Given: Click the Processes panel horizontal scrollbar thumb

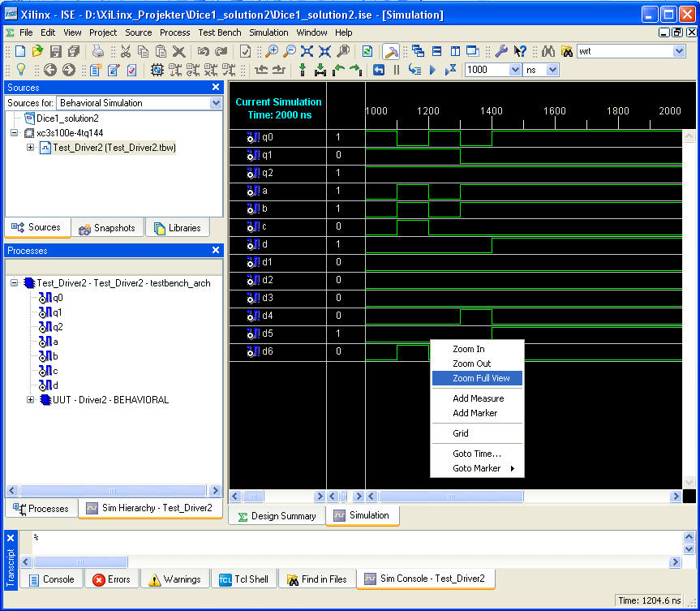Looking at the screenshot, I should point(113,490).
